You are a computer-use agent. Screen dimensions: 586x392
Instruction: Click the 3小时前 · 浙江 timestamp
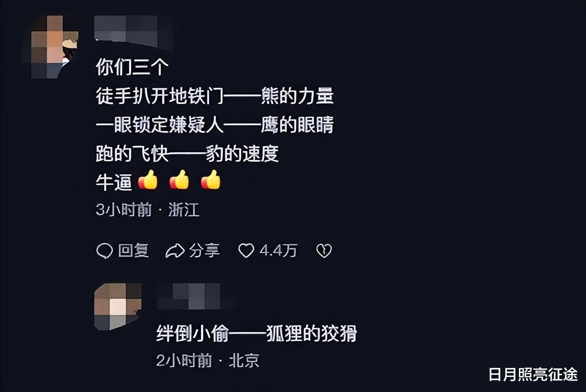click(147, 210)
